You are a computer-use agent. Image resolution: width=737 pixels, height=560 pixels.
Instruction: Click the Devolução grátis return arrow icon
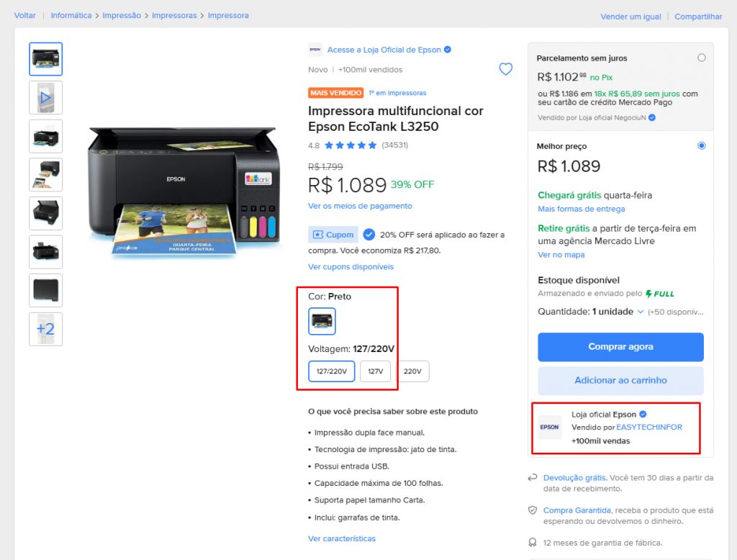coord(533,477)
